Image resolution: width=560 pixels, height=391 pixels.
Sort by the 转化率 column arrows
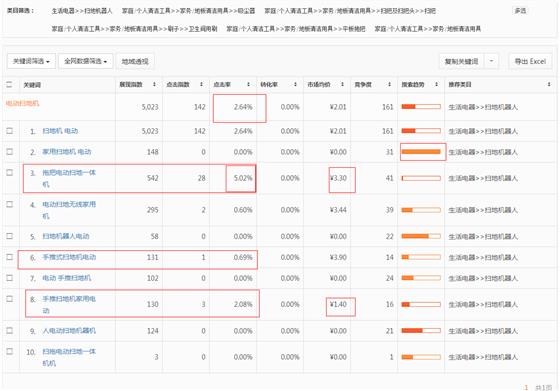click(295, 85)
